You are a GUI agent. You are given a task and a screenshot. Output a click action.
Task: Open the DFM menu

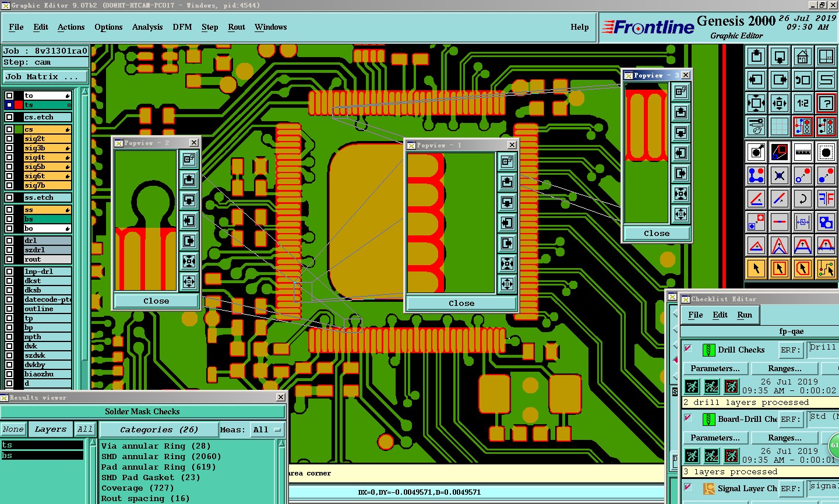tap(182, 27)
